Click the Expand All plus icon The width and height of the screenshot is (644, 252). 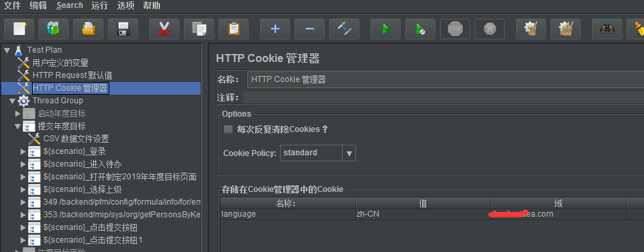point(275,29)
